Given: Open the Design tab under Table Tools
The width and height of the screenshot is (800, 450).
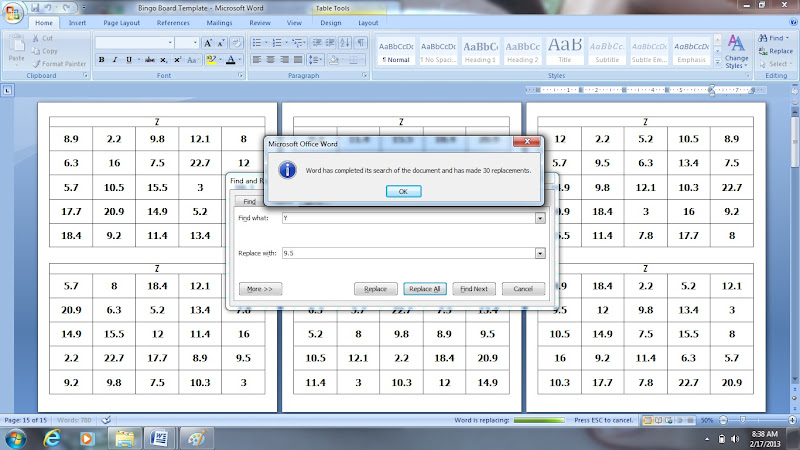Looking at the screenshot, I should [331, 23].
